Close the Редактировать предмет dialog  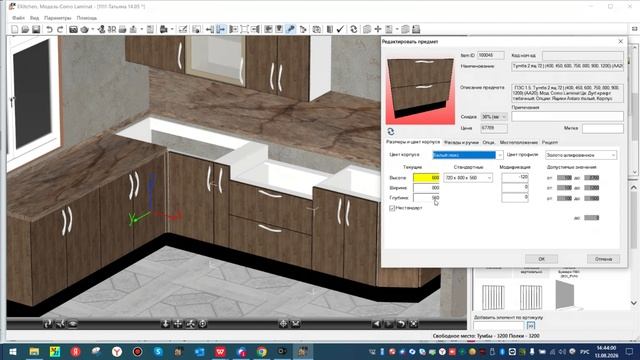tap(620, 42)
